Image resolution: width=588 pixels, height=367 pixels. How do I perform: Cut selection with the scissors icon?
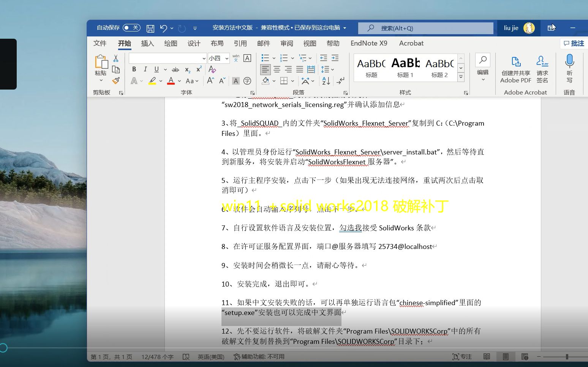click(116, 58)
